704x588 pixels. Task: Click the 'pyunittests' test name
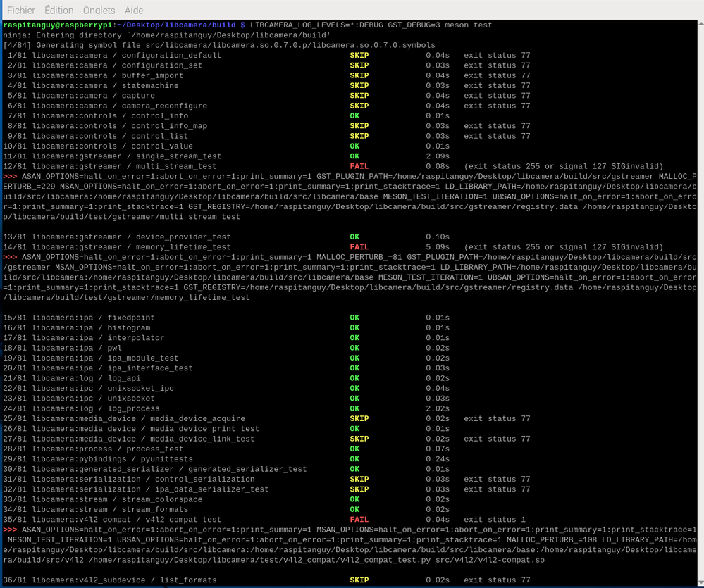[x=166, y=459]
